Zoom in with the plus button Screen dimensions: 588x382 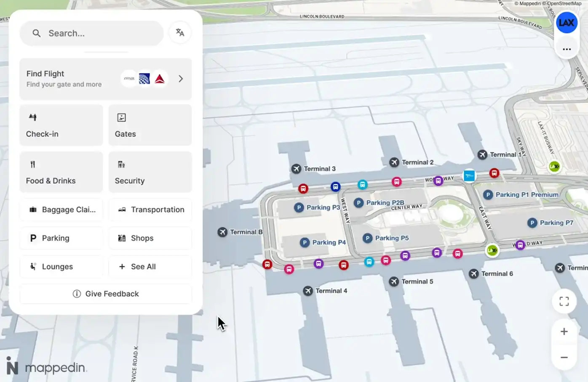pos(564,332)
